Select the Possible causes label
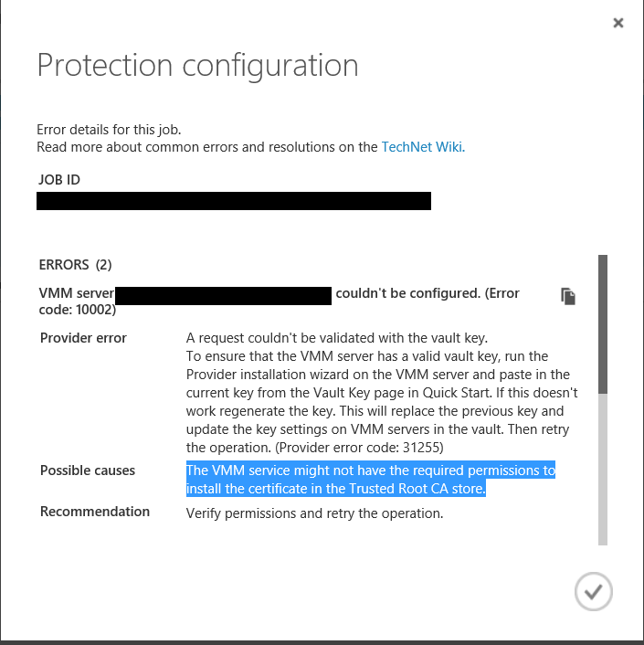 [x=88, y=471]
